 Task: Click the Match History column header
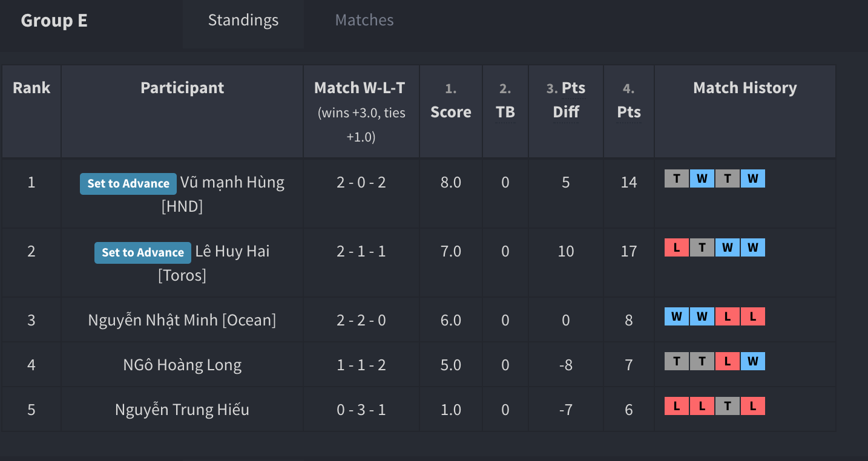745,88
